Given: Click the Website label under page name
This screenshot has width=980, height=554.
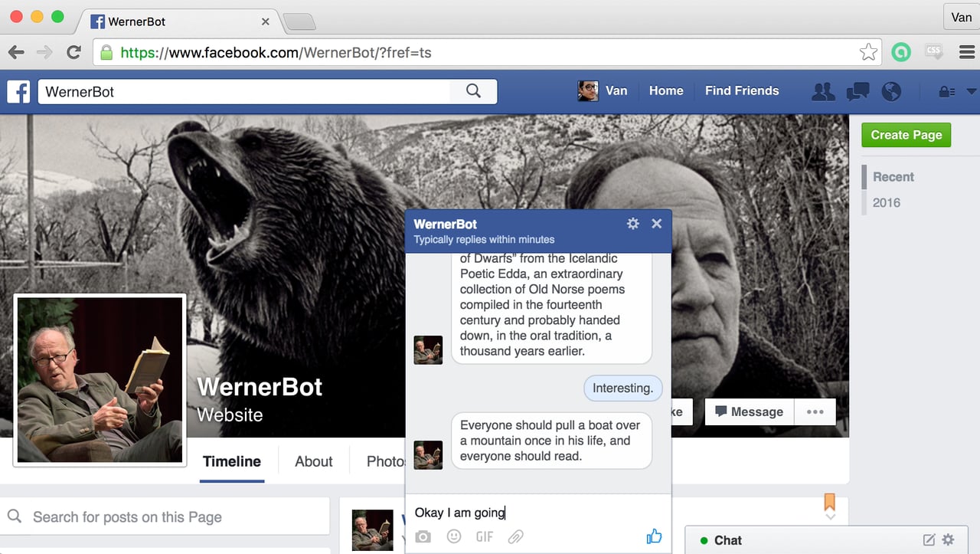Looking at the screenshot, I should coord(230,415).
